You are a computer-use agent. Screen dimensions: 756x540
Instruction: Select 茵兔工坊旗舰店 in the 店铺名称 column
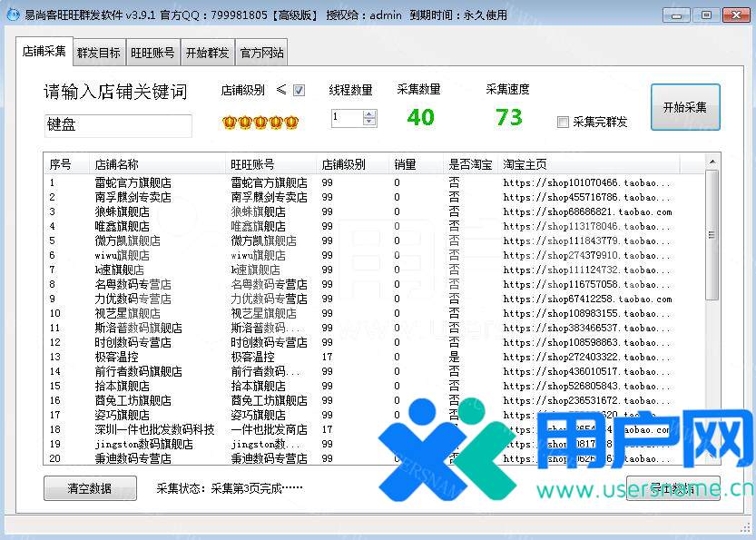[x=133, y=400]
